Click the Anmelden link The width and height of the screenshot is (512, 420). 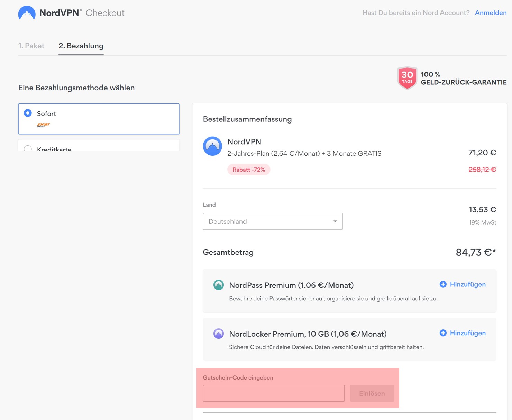(491, 13)
